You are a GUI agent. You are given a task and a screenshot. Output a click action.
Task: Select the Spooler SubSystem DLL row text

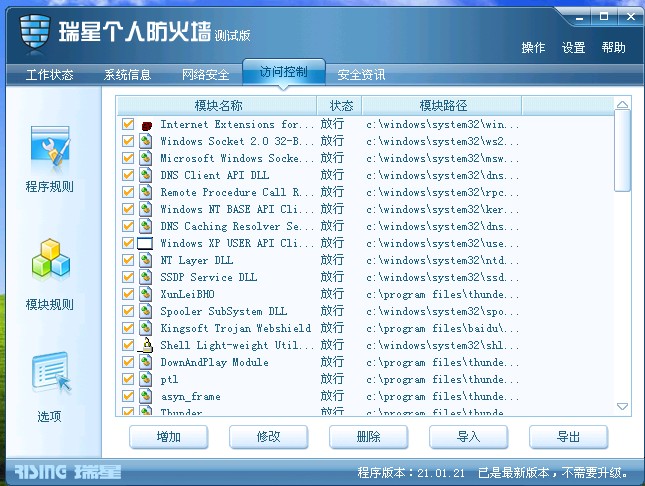[x=224, y=312]
